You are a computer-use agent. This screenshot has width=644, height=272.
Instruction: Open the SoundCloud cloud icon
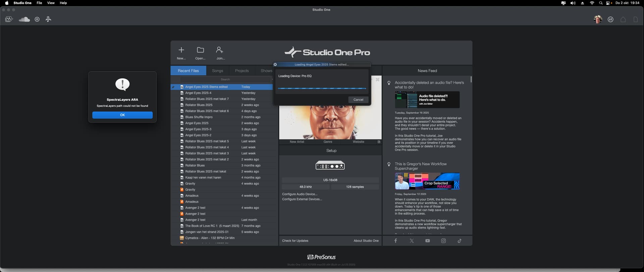24,19
